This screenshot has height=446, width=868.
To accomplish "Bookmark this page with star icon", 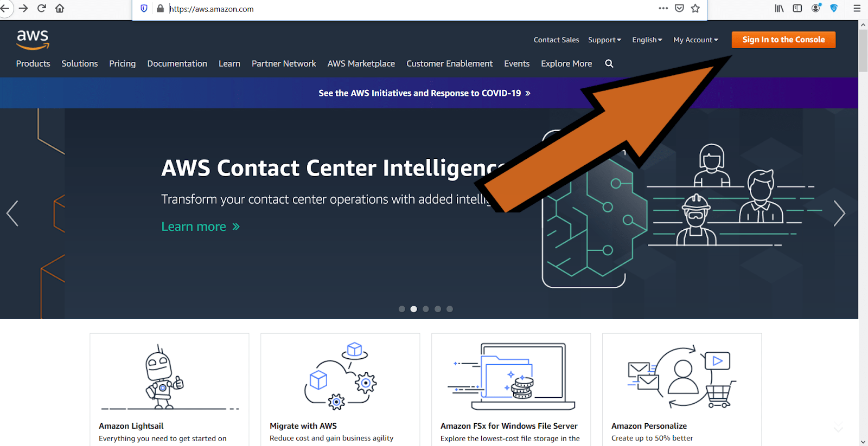I will [695, 8].
